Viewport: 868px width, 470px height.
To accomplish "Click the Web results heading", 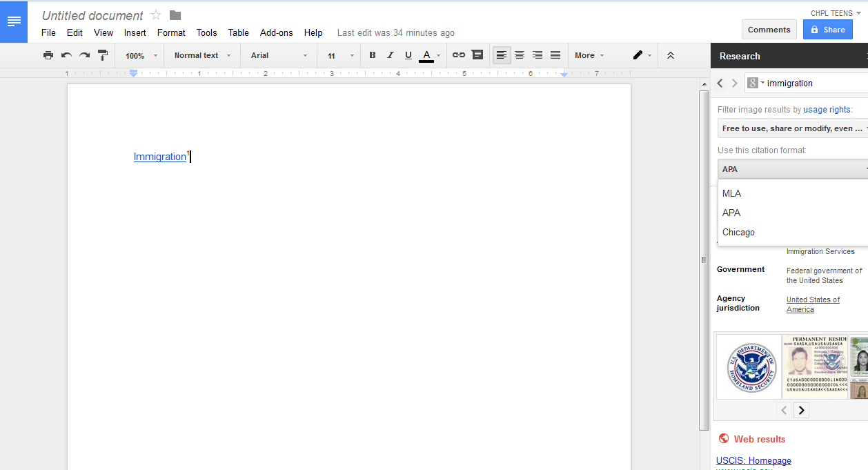I will point(759,439).
